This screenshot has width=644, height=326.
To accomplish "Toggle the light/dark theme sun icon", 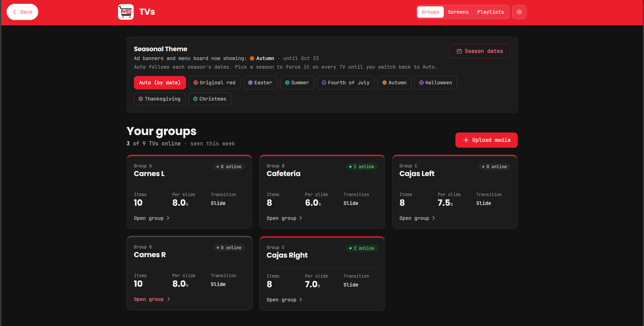I will click(x=519, y=12).
